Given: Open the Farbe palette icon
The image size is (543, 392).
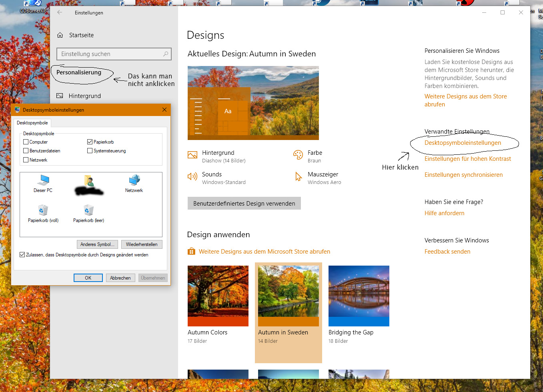Looking at the screenshot, I should click(x=298, y=155).
